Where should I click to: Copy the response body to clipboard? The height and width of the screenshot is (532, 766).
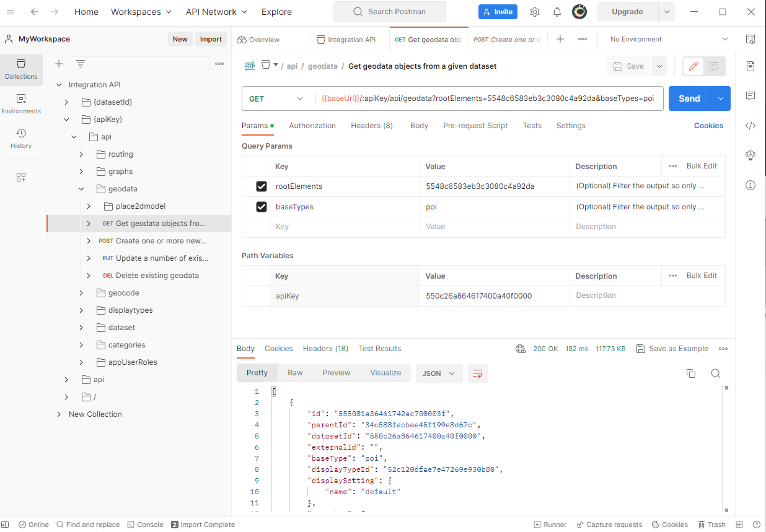pyautogui.click(x=691, y=373)
